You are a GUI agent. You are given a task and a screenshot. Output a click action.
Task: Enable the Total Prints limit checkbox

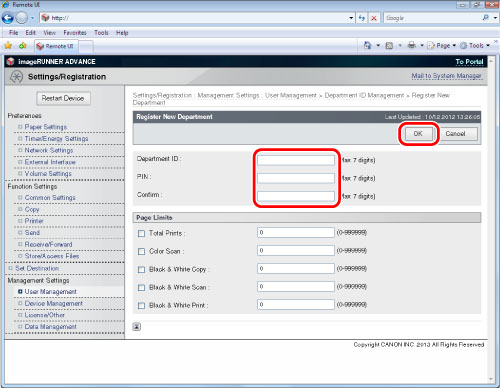[141, 233]
